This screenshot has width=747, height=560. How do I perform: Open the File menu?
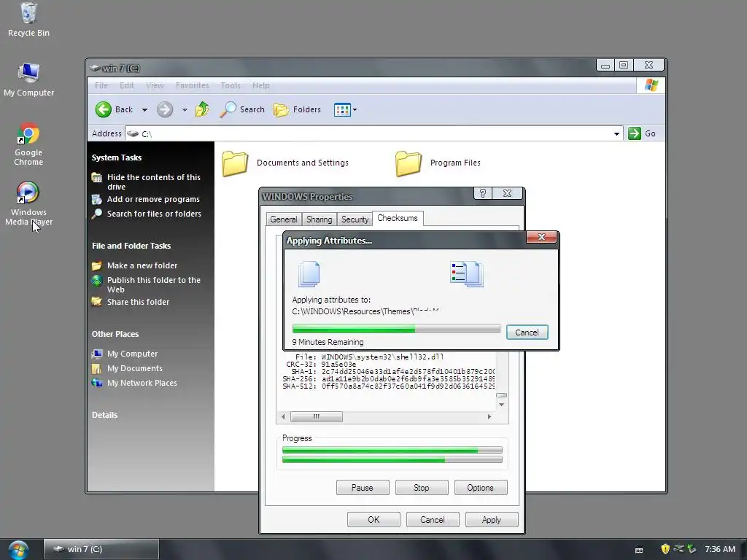point(101,86)
